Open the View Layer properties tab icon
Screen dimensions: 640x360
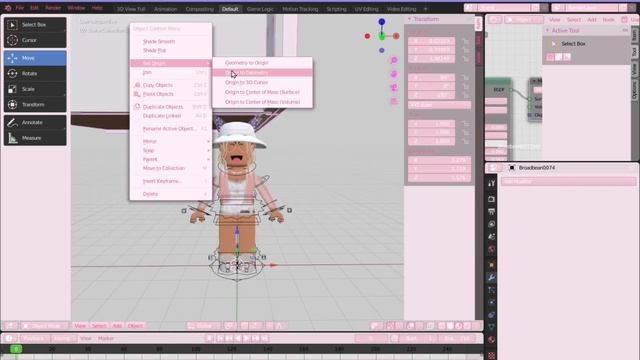(491, 224)
